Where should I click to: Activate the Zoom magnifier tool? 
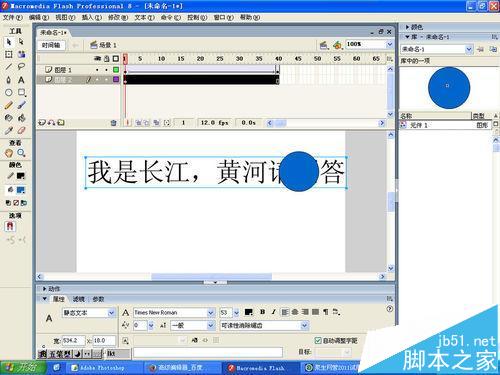point(21,153)
